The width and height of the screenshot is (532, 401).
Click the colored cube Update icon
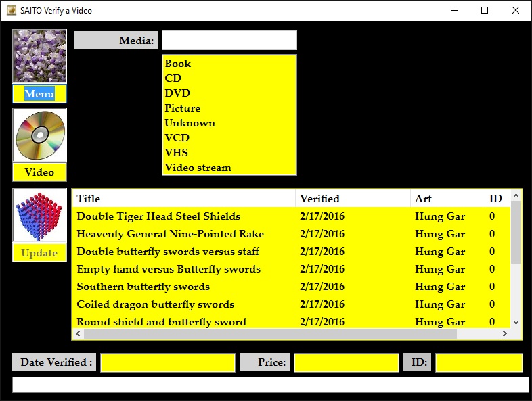39,216
